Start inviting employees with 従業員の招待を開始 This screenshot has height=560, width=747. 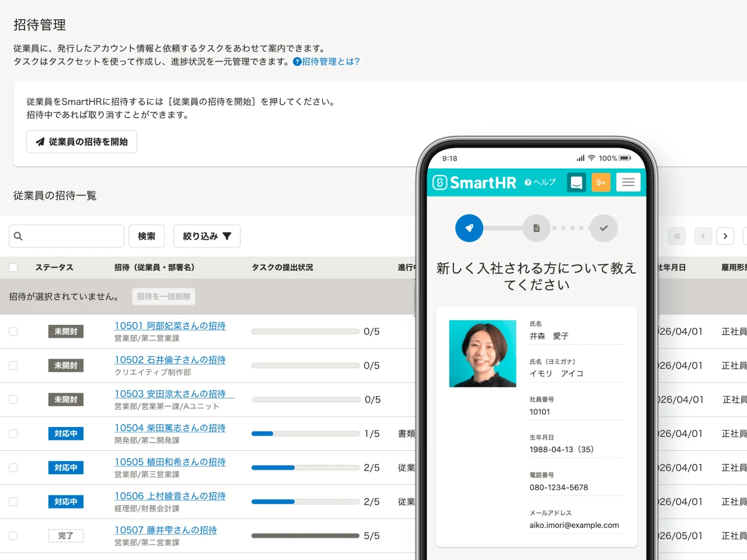click(82, 142)
